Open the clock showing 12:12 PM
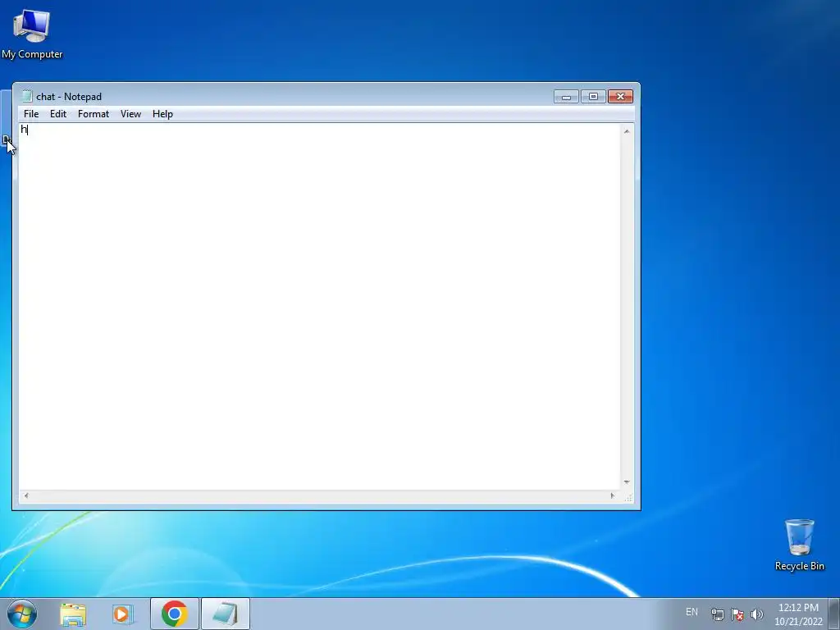Image resolution: width=840 pixels, height=630 pixels. [x=798, y=614]
